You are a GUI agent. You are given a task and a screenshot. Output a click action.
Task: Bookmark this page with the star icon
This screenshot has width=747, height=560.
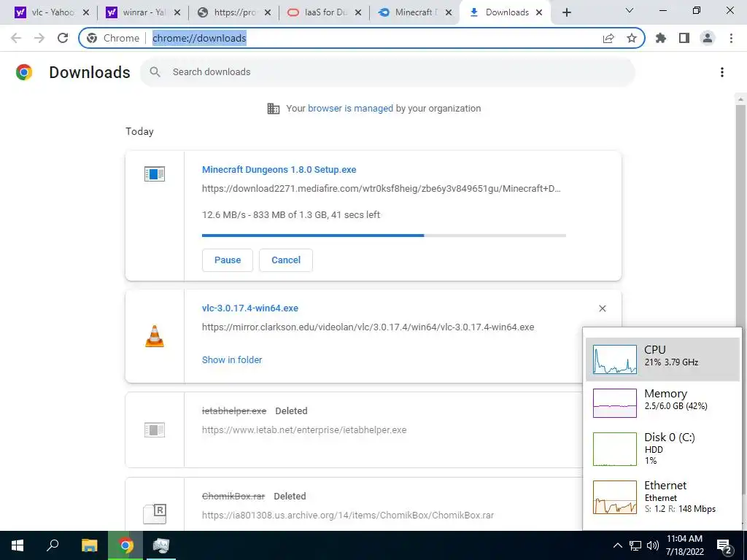pyautogui.click(x=632, y=38)
